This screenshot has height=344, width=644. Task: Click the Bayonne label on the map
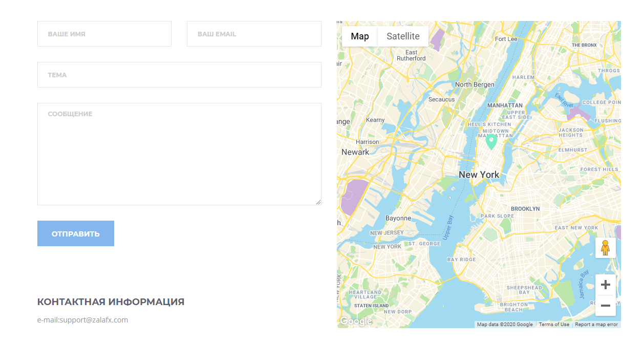(398, 218)
